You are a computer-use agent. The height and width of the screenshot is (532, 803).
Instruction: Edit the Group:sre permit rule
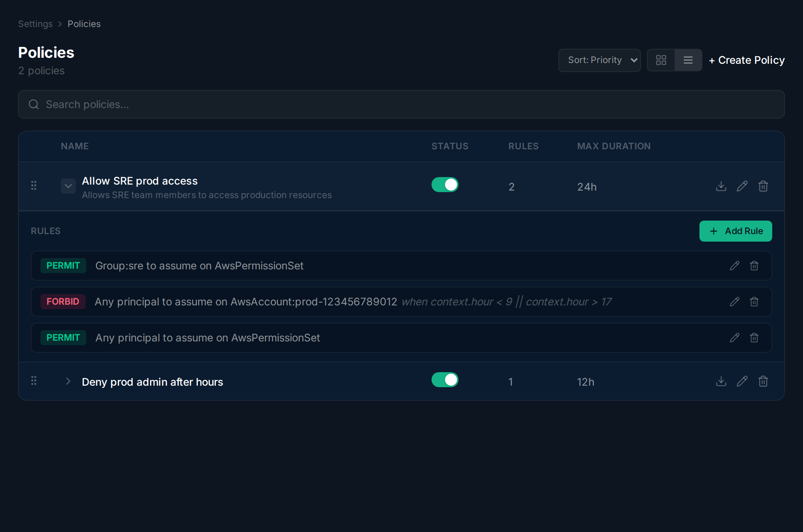[735, 266]
